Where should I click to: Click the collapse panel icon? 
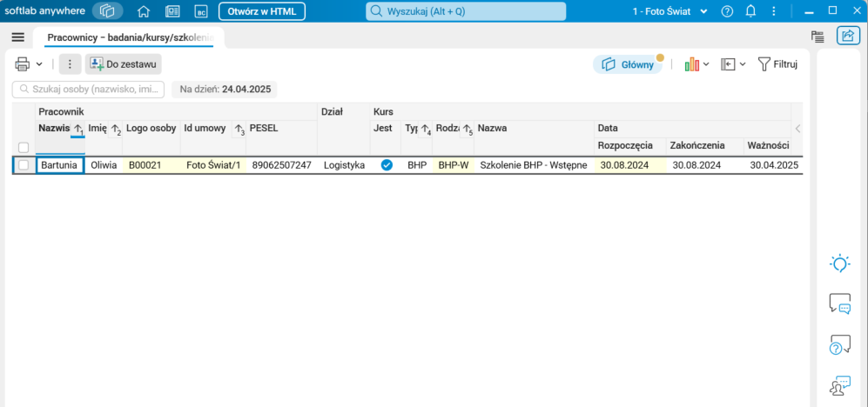pyautogui.click(x=727, y=64)
